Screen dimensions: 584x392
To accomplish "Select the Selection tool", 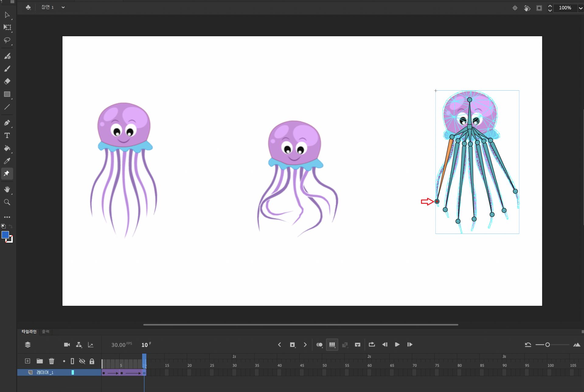I will click(x=7, y=15).
